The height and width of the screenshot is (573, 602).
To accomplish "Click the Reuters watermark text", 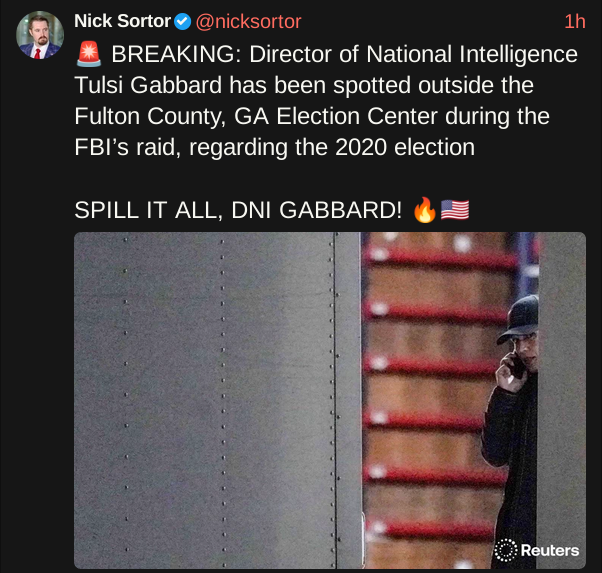I will coord(549,550).
